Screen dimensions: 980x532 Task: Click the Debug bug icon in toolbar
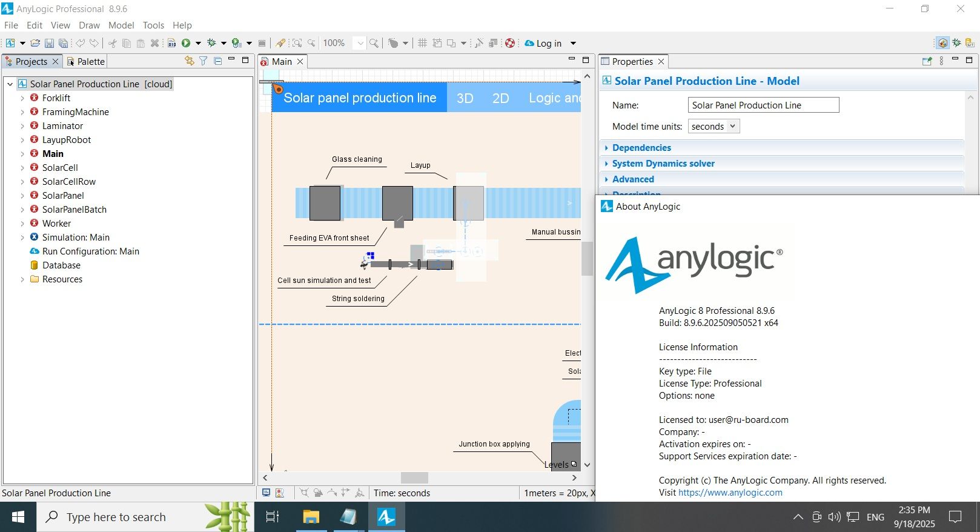coord(211,43)
